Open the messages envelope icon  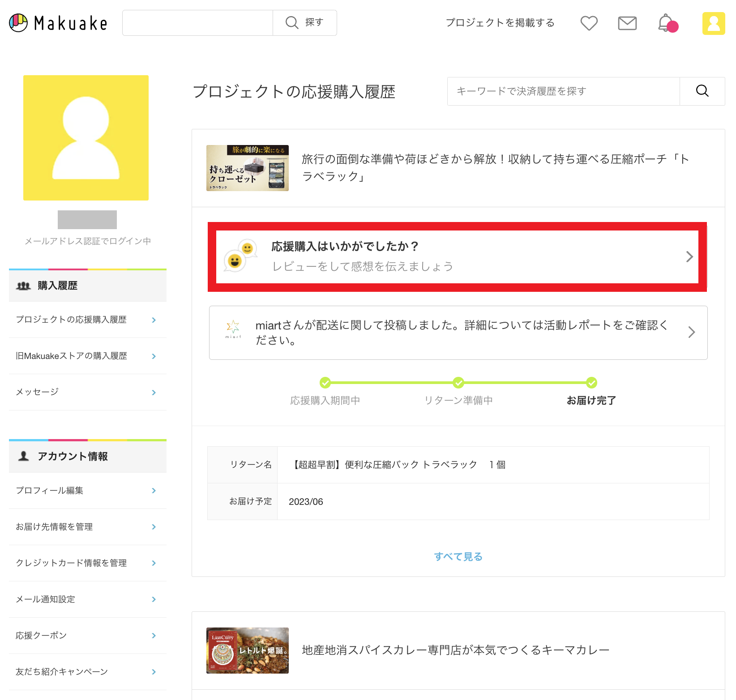click(x=627, y=23)
